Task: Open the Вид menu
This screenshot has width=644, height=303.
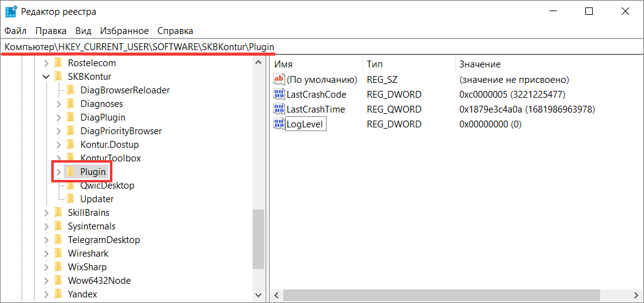Action: 83,31
